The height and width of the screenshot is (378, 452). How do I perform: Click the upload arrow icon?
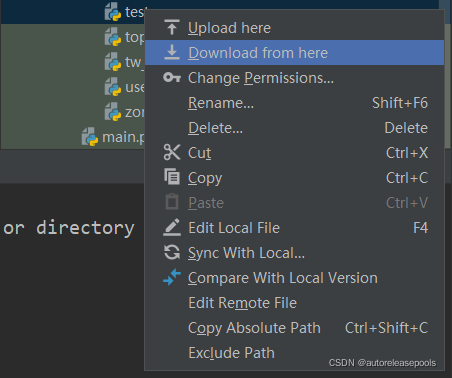[172, 28]
